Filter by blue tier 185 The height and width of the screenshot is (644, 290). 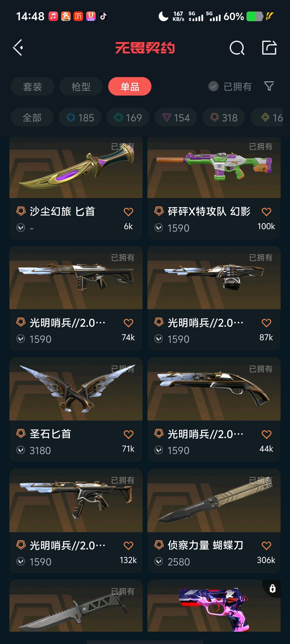tap(80, 118)
